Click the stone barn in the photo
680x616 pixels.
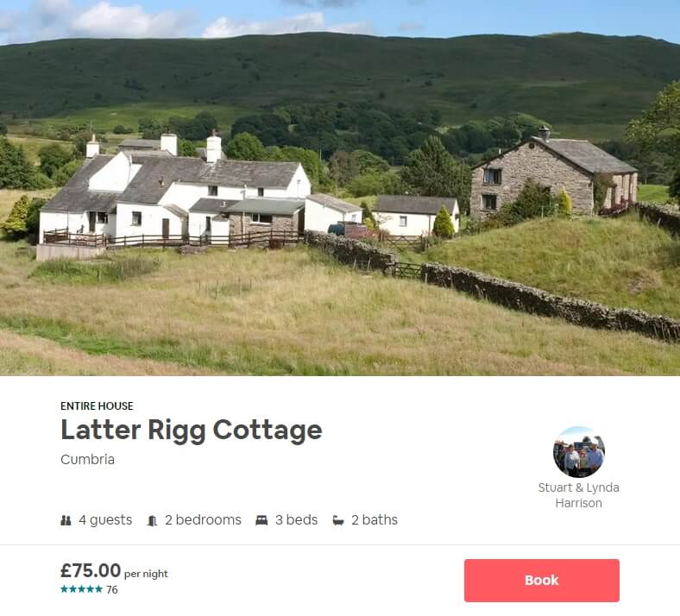click(x=554, y=173)
